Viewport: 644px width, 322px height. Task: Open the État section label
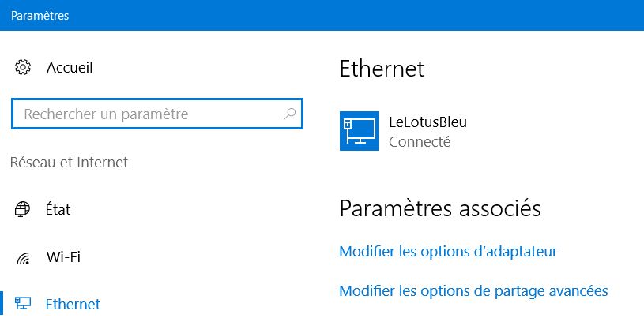coord(58,210)
